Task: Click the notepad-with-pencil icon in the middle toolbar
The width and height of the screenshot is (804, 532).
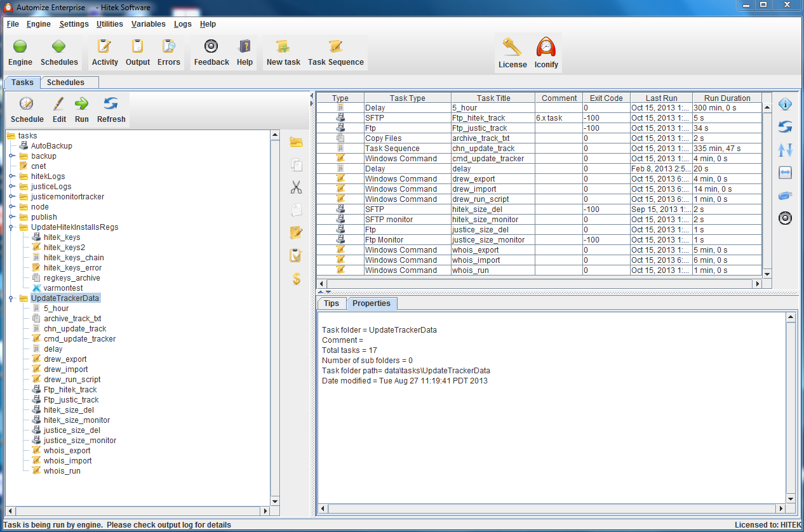Action: pos(296,233)
